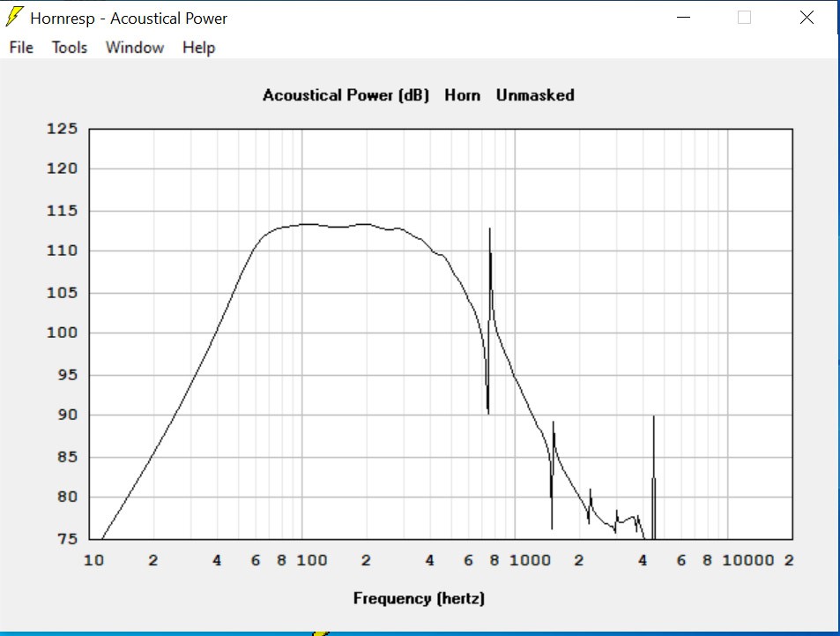Click the title bar text 'Hornresp - Acoustical Power'
This screenshot has height=636, width=840.
tap(129, 18)
